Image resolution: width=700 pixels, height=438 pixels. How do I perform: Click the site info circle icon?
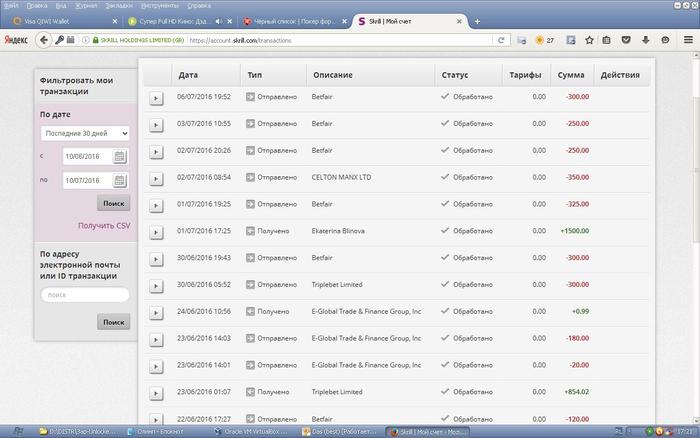(x=86, y=40)
